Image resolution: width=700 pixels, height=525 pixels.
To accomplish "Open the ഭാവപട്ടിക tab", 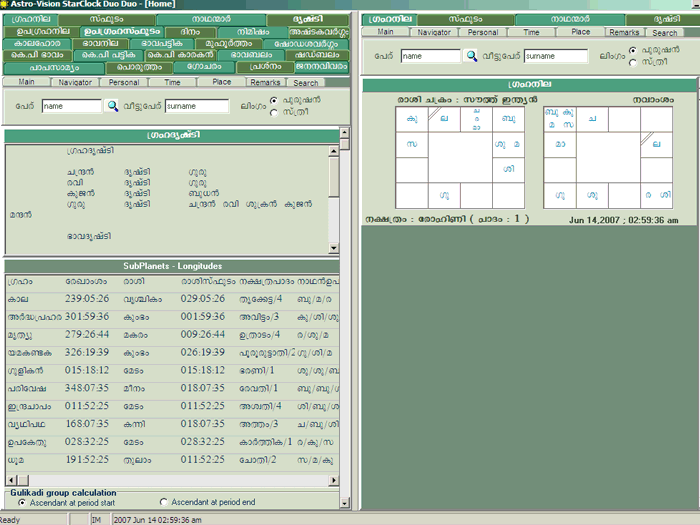I will pyautogui.click(x=162, y=44).
